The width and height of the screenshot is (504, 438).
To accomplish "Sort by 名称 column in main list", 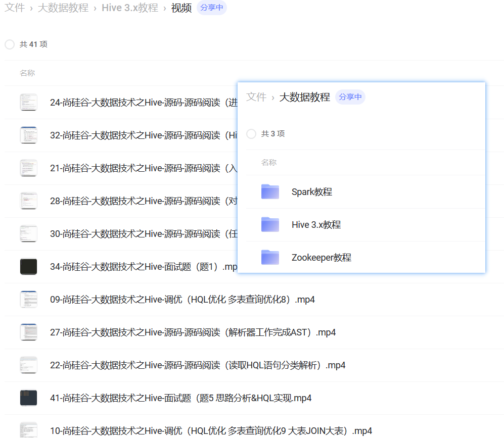I will coord(27,73).
